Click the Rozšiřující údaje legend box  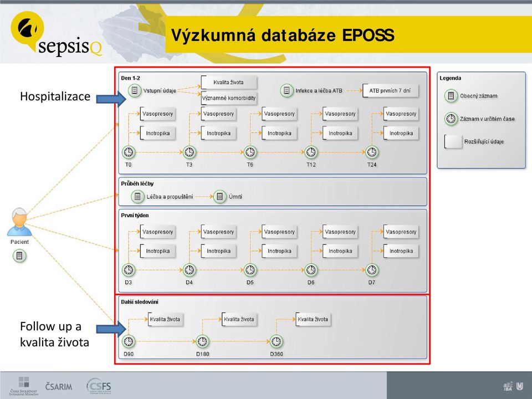click(x=453, y=141)
